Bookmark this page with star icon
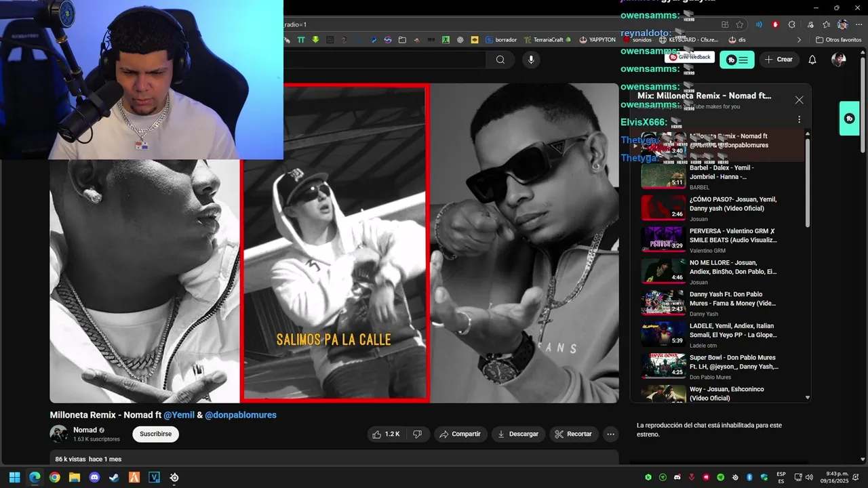868x488 pixels. pos(740,24)
